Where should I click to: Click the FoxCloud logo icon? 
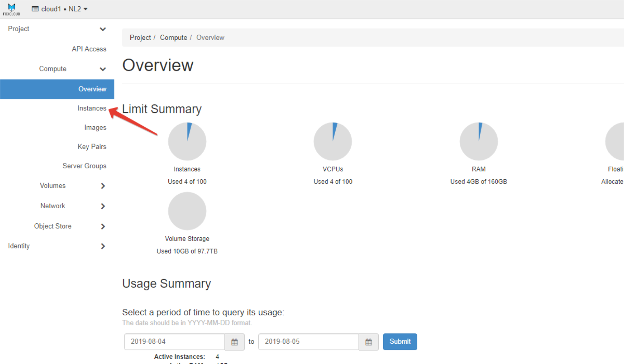click(11, 9)
